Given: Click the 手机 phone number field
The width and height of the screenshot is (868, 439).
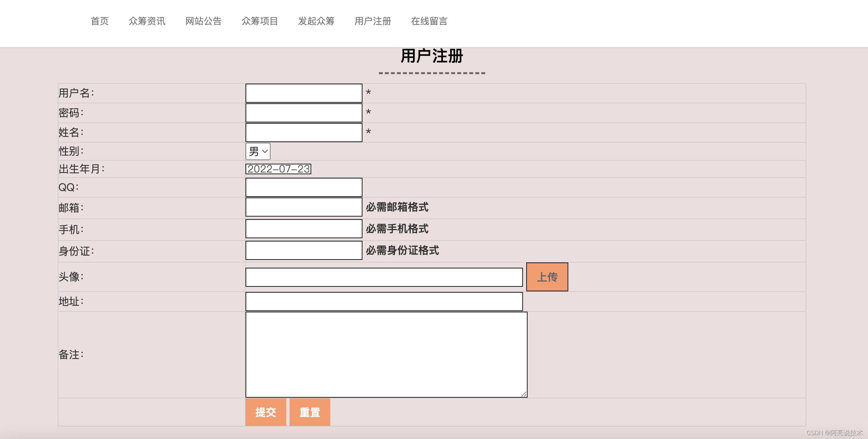Looking at the screenshot, I should [304, 229].
